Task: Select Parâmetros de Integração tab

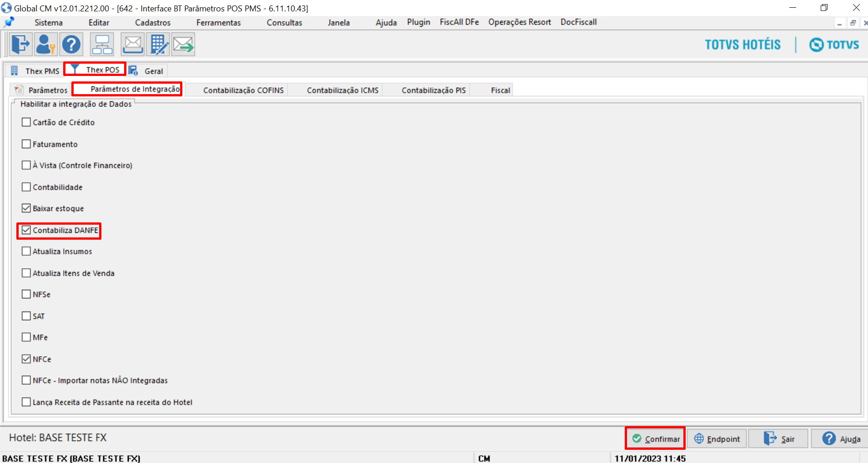Action: coord(127,89)
